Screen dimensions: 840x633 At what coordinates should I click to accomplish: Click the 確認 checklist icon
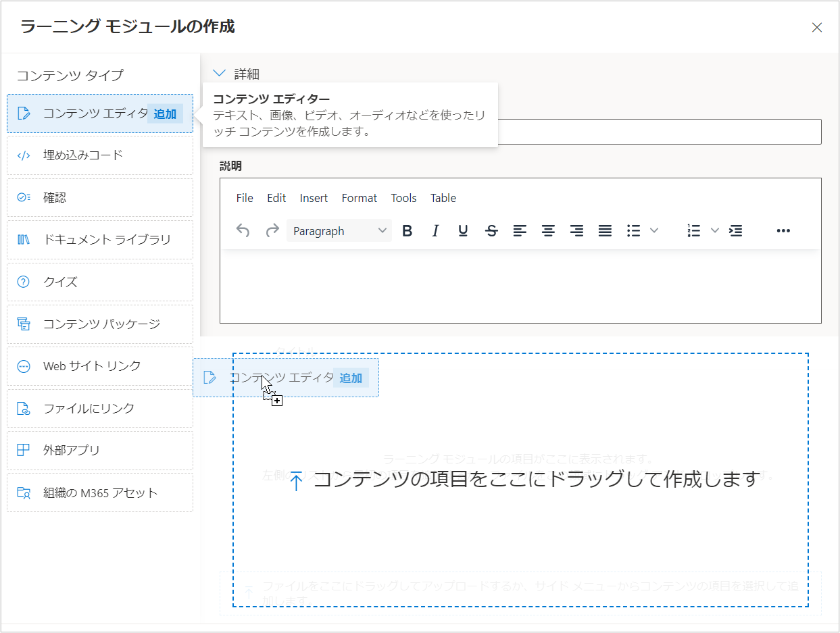click(x=24, y=197)
